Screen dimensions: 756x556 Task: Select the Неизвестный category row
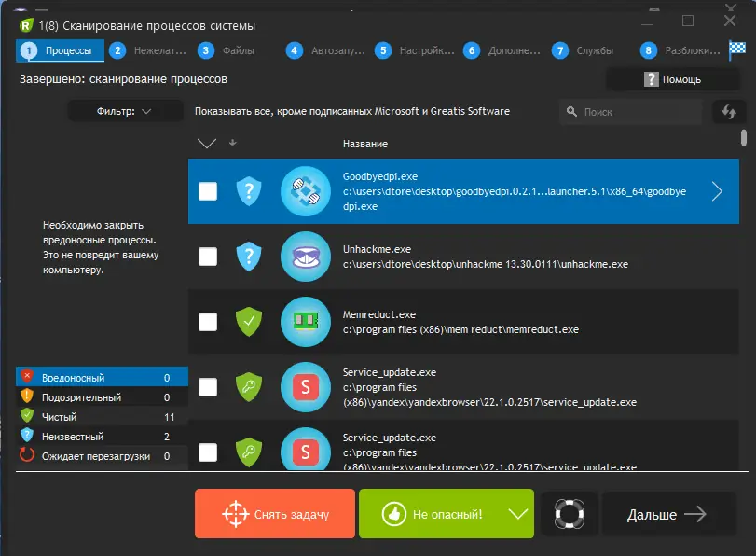tap(102, 436)
